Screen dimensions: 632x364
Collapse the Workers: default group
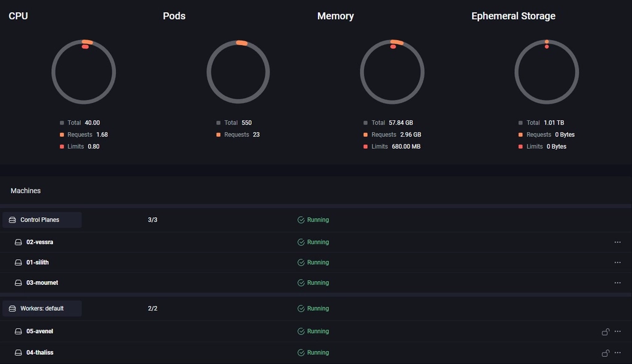coord(42,308)
